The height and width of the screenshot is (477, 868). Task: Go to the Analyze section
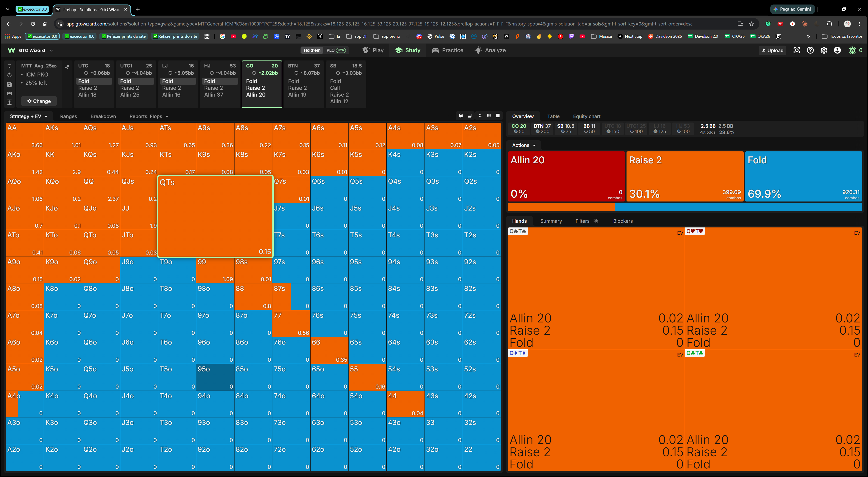(490, 50)
